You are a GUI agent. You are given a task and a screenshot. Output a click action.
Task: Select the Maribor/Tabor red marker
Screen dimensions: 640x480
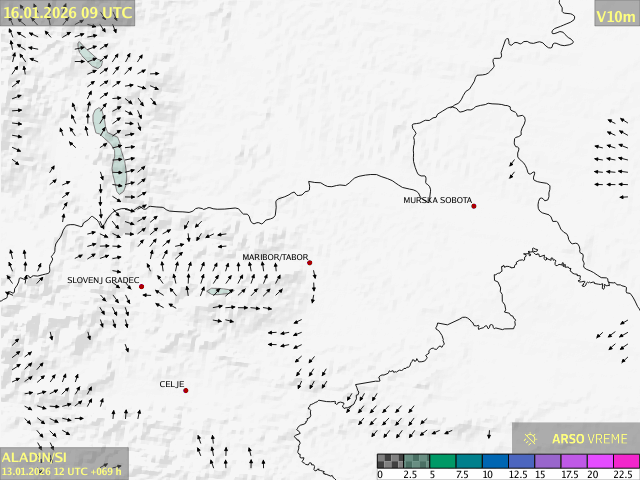(x=310, y=263)
